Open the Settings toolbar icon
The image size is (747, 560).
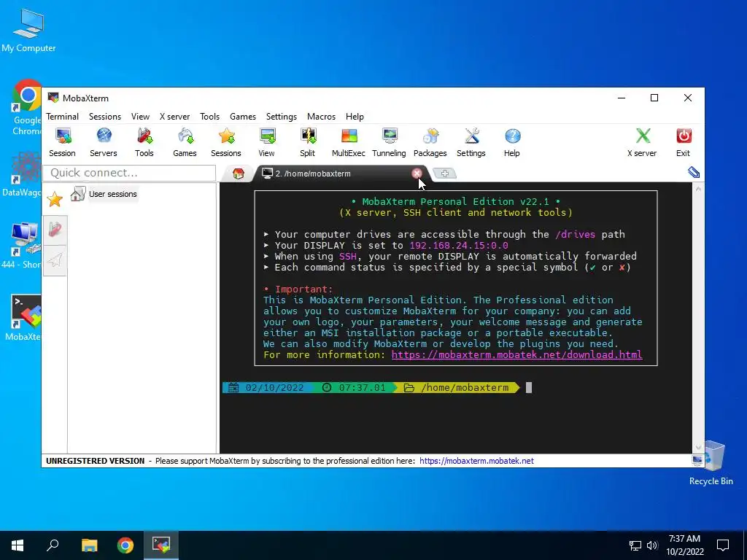pyautogui.click(x=471, y=142)
